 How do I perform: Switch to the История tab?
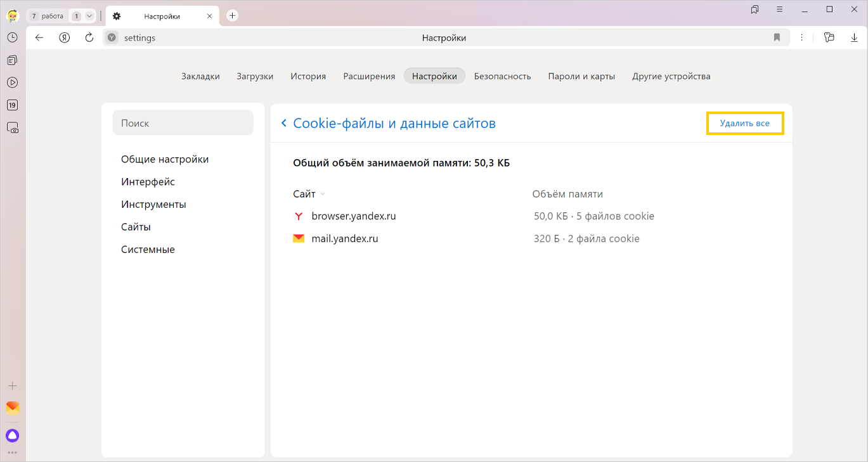coord(308,76)
